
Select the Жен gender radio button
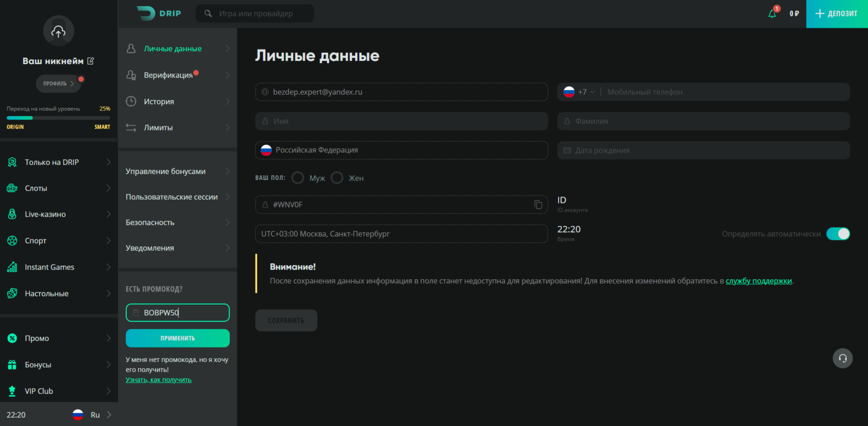(x=337, y=178)
